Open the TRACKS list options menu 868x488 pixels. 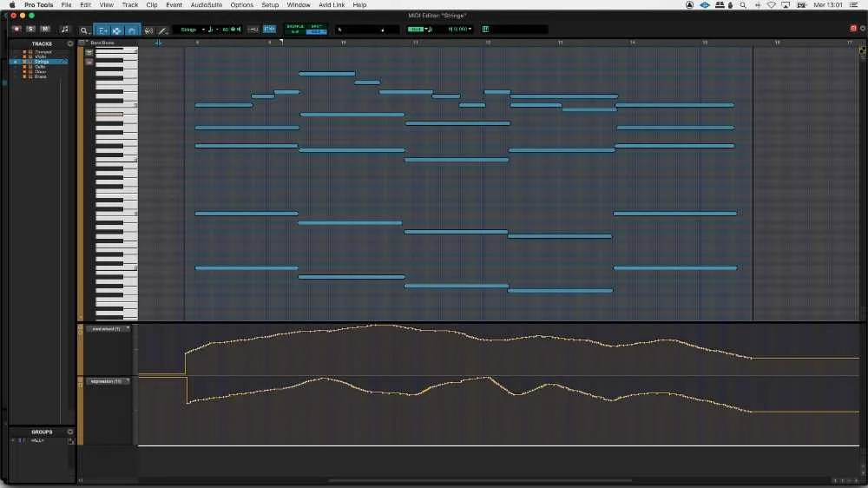click(69, 43)
